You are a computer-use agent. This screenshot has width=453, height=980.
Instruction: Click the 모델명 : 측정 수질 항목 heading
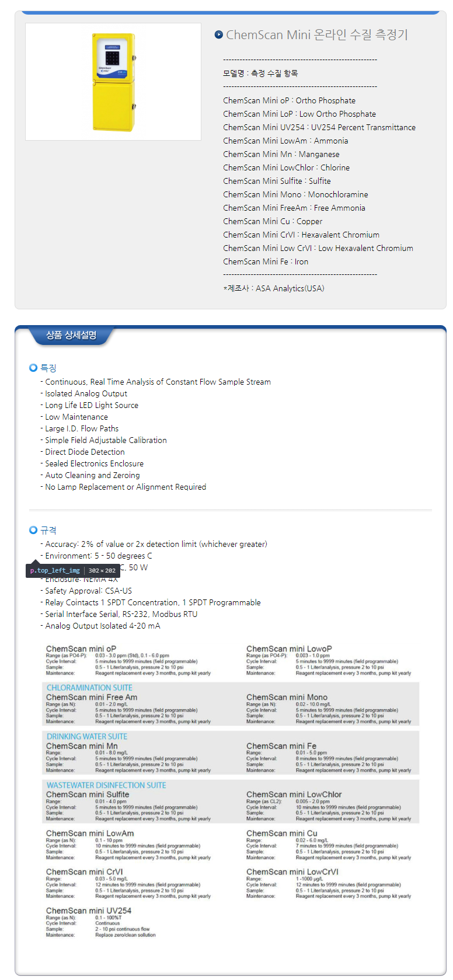click(260, 73)
